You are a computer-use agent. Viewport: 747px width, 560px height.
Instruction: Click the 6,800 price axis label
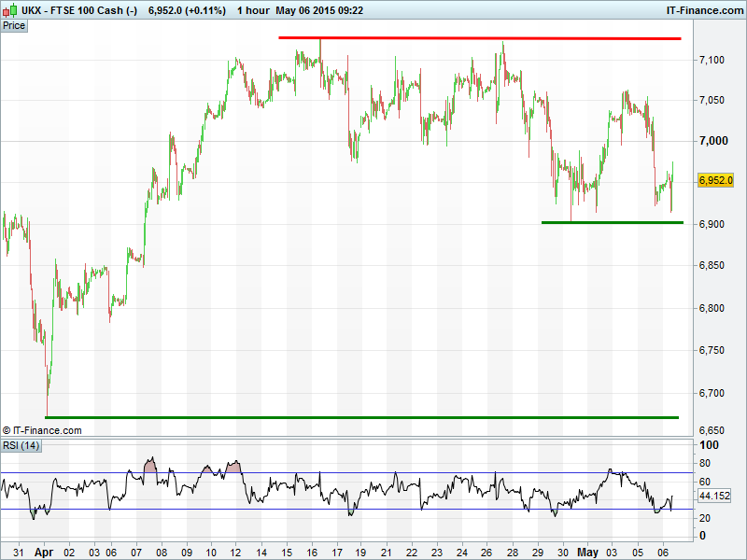point(712,308)
